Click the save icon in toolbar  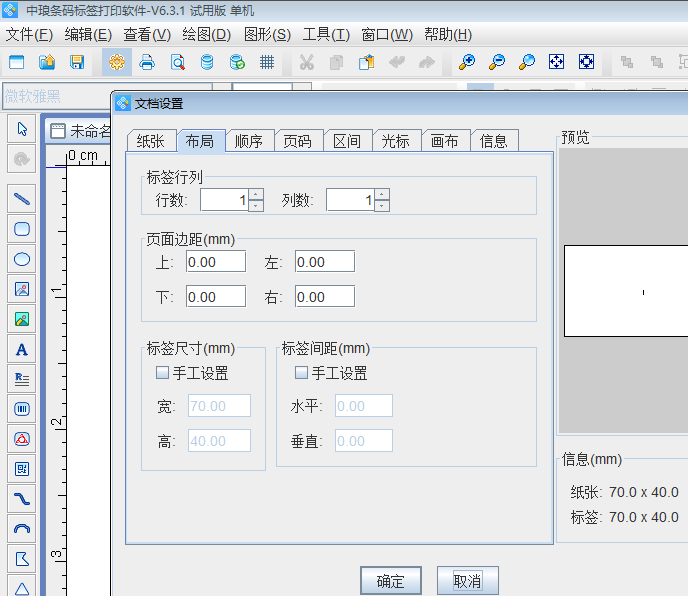pyautogui.click(x=77, y=62)
